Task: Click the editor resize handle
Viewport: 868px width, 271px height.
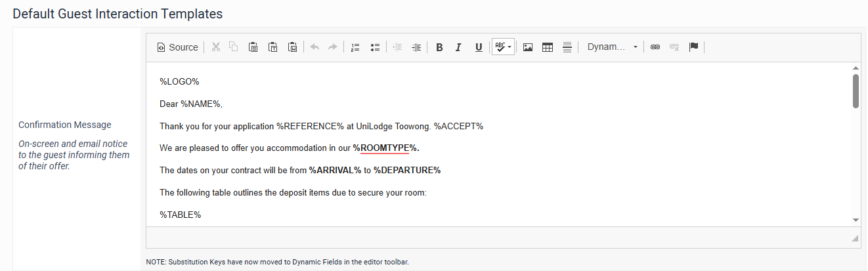Action: coord(855,238)
